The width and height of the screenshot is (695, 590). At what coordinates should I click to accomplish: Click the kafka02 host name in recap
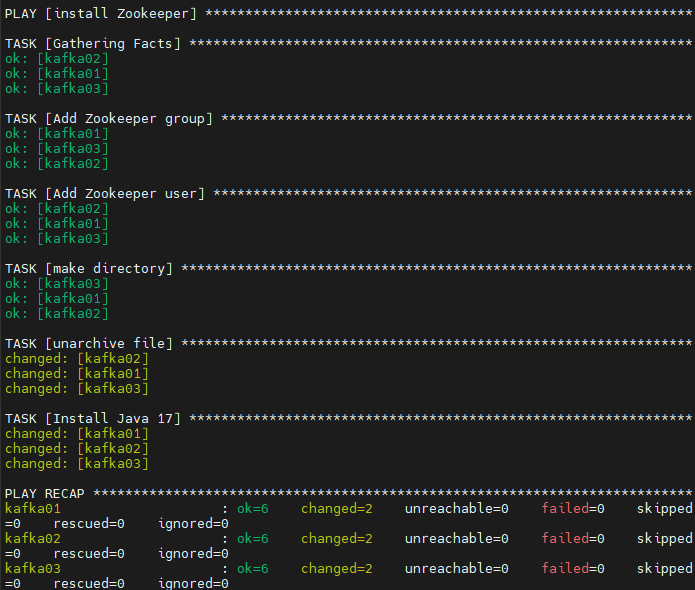[x=33, y=539]
